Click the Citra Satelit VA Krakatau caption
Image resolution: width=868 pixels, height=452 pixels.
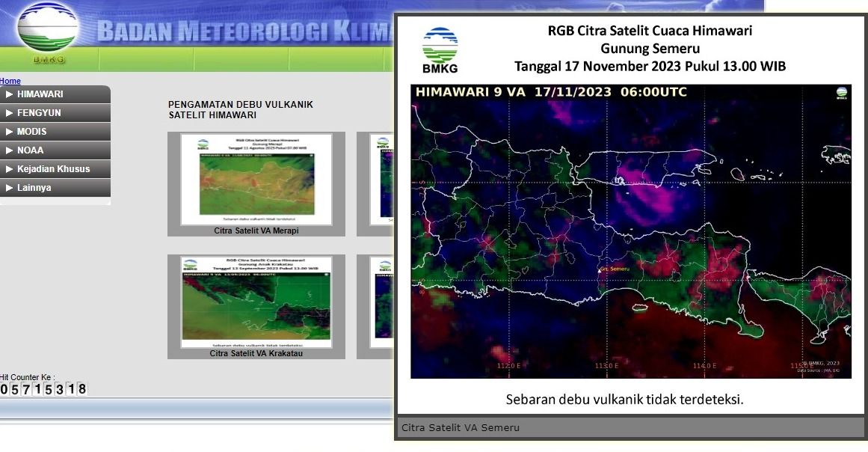[x=256, y=353]
